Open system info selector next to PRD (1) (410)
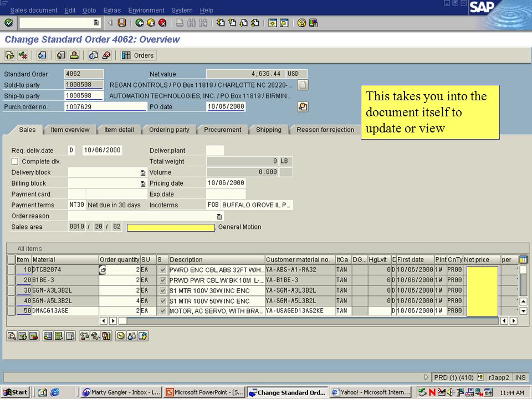This screenshot has height=399, width=532. tap(480, 377)
